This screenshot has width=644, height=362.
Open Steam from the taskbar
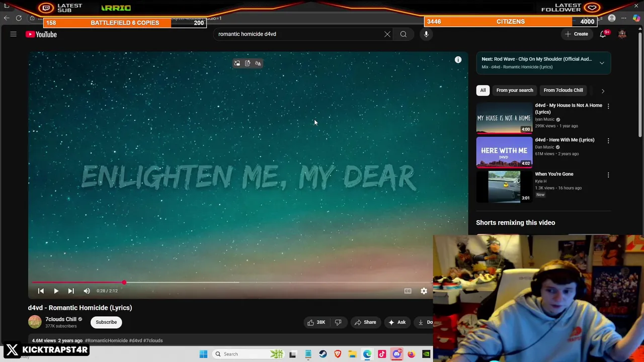(323, 354)
